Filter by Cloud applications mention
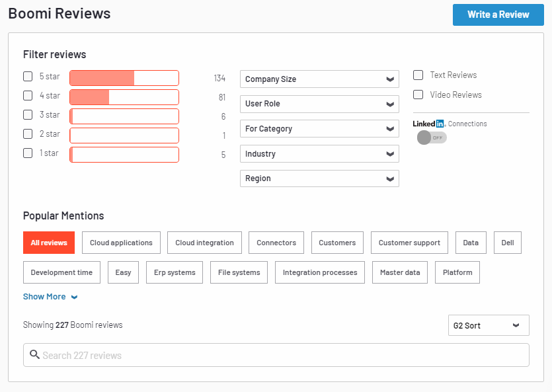Image resolution: width=552 pixels, height=392 pixels. (121, 243)
